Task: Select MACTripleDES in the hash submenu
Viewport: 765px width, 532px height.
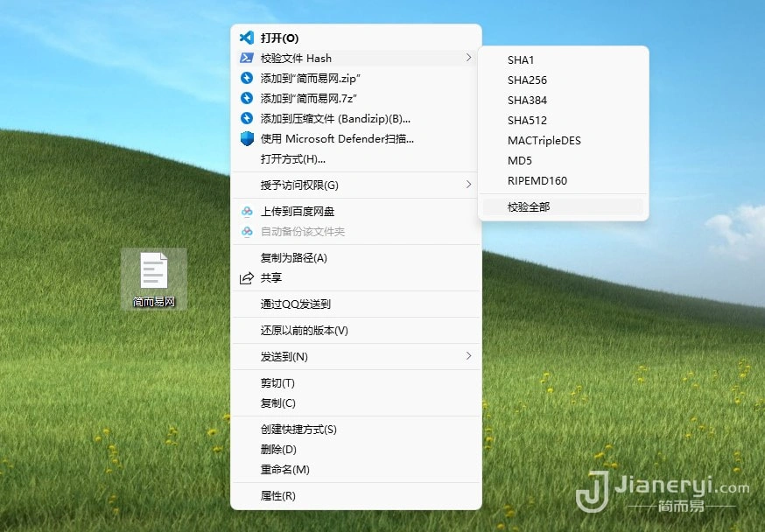Action: click(564, 140)
